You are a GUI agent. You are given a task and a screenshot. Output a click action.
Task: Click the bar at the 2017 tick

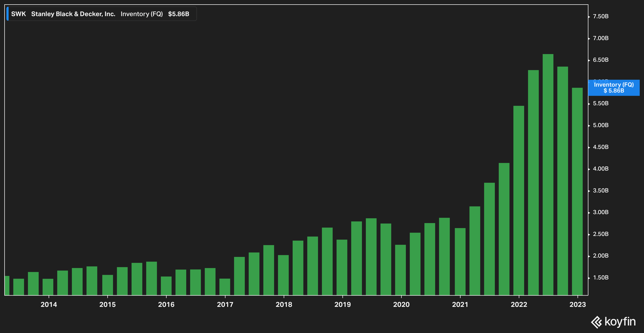(225, 287)
